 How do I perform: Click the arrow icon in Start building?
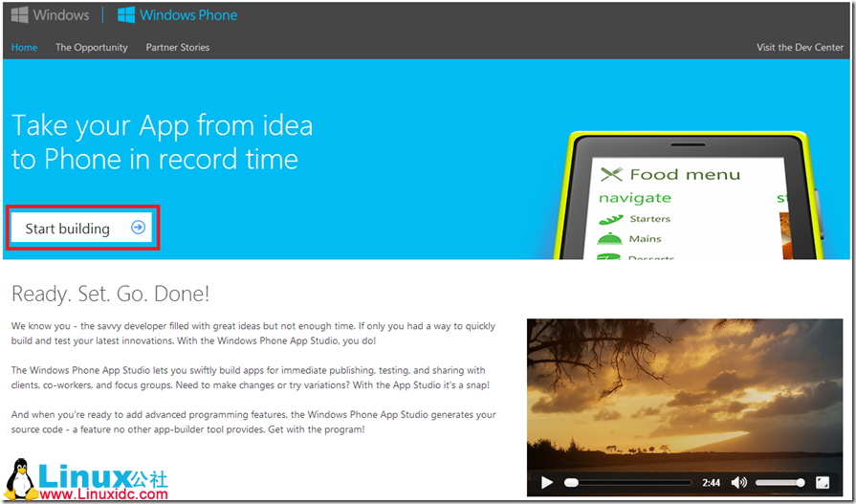point(139,228)
